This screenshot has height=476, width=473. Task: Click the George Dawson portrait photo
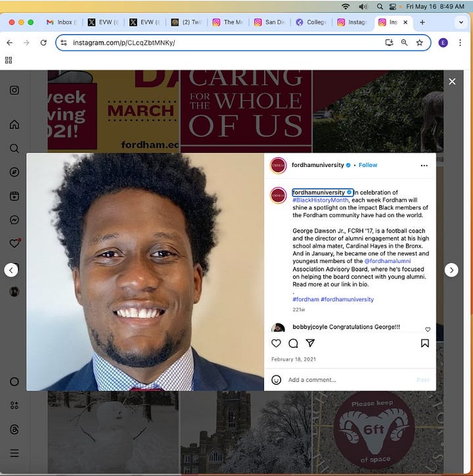click(x=145, y=272)
